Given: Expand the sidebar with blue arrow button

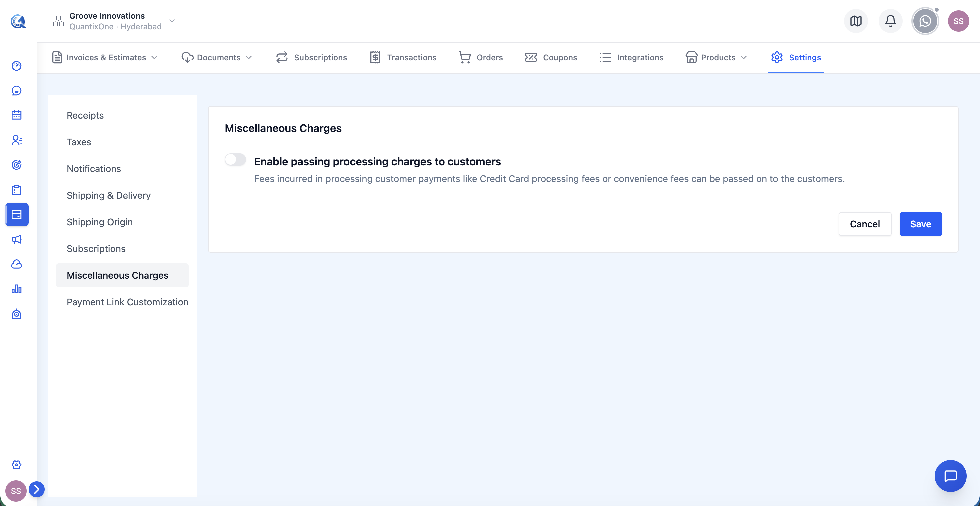Looking at the screenshot, I should (x=37, y=489).
